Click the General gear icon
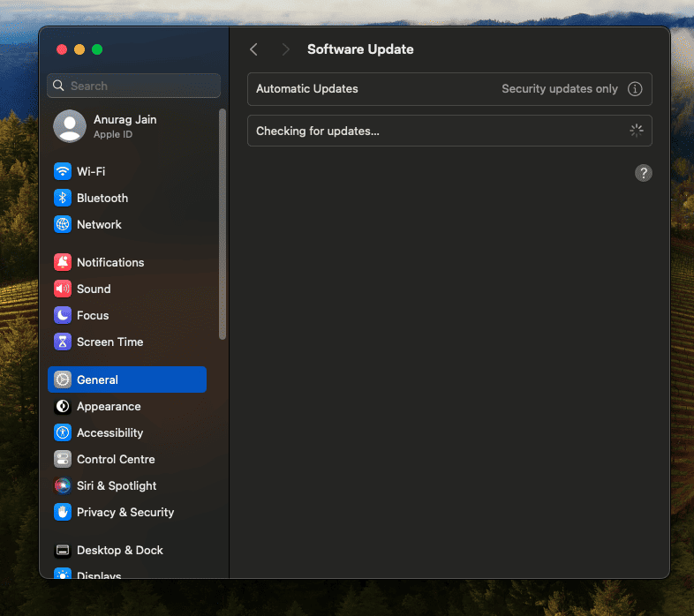Image resolution: width=694 pixels, height=616 pixels. tap(63, 379)
